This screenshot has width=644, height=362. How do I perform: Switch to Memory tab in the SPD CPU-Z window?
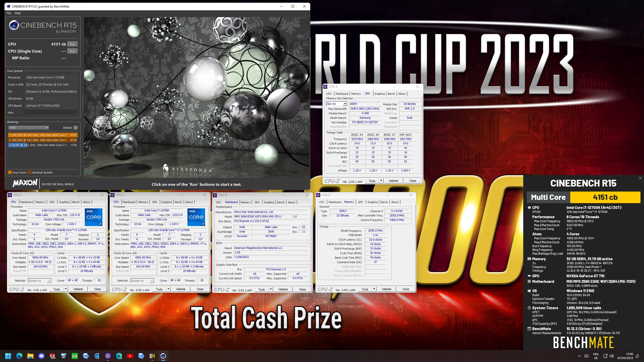coord(356,94)
